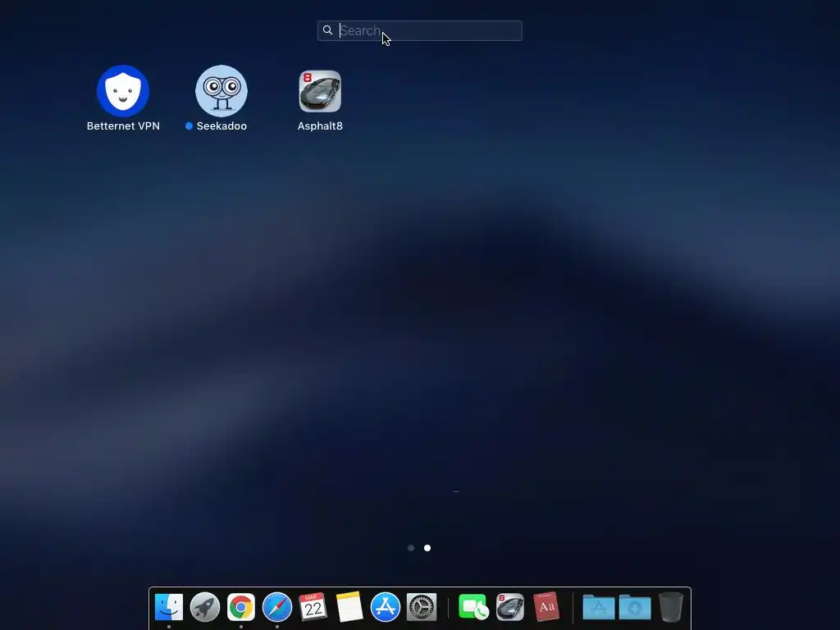Switch to the first Launchpad page dot
This screenshot has width=840, height=630.
[411, 547]
